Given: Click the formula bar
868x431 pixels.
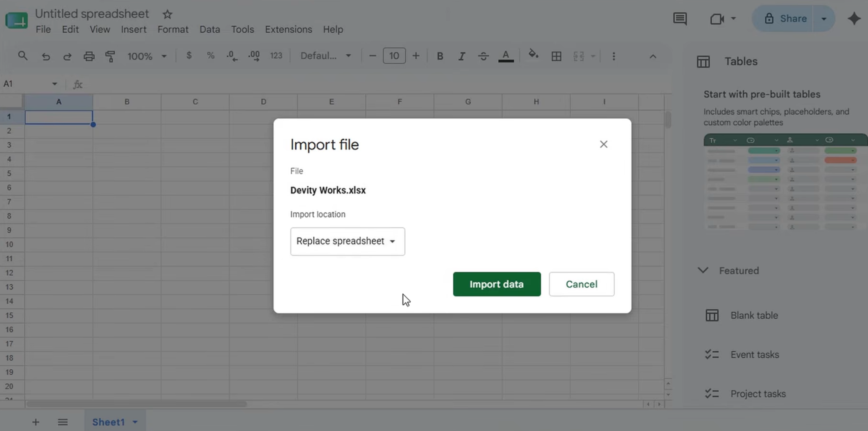Looking at the screenshot, I should click(377, 84).
